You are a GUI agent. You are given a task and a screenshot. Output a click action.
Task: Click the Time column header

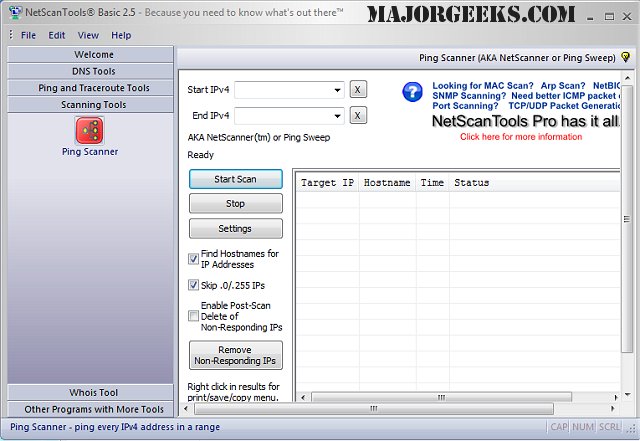[x=432, y=183]
